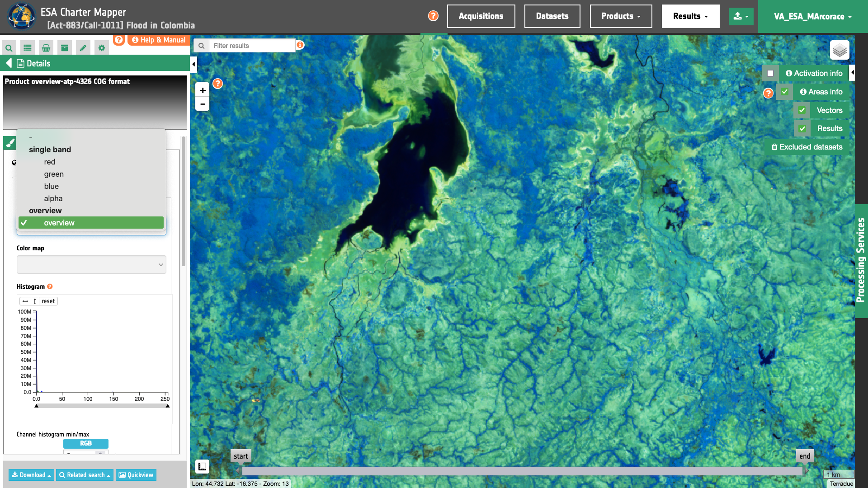Zoom out the map with minus button
Screen dimensions: 868x488
(x=203, y=104)
